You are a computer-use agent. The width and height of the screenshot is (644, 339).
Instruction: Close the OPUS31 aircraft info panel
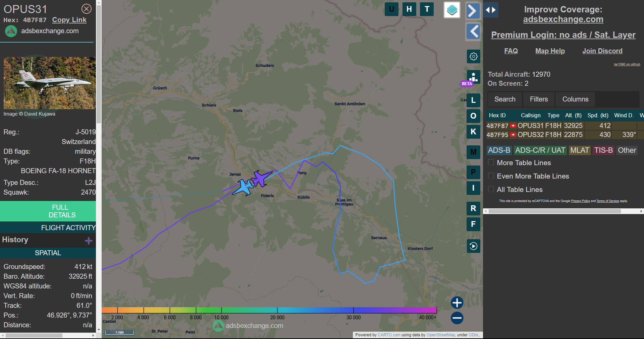87,9
